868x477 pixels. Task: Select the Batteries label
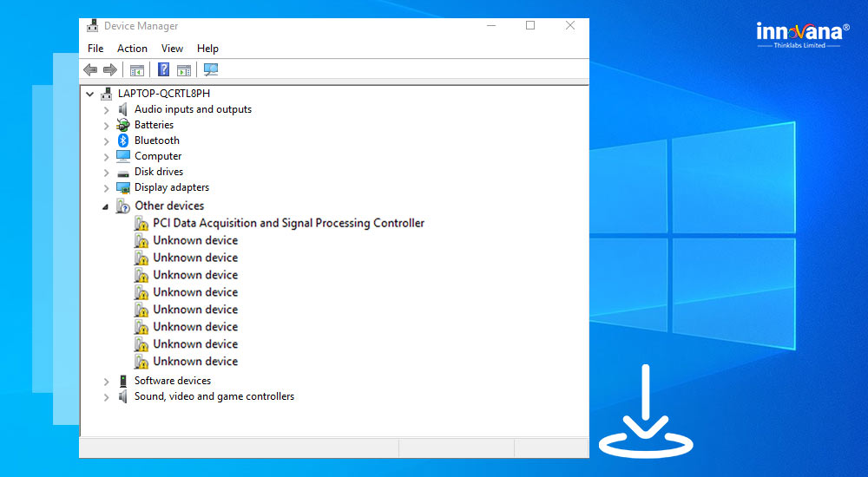(154, 125)
